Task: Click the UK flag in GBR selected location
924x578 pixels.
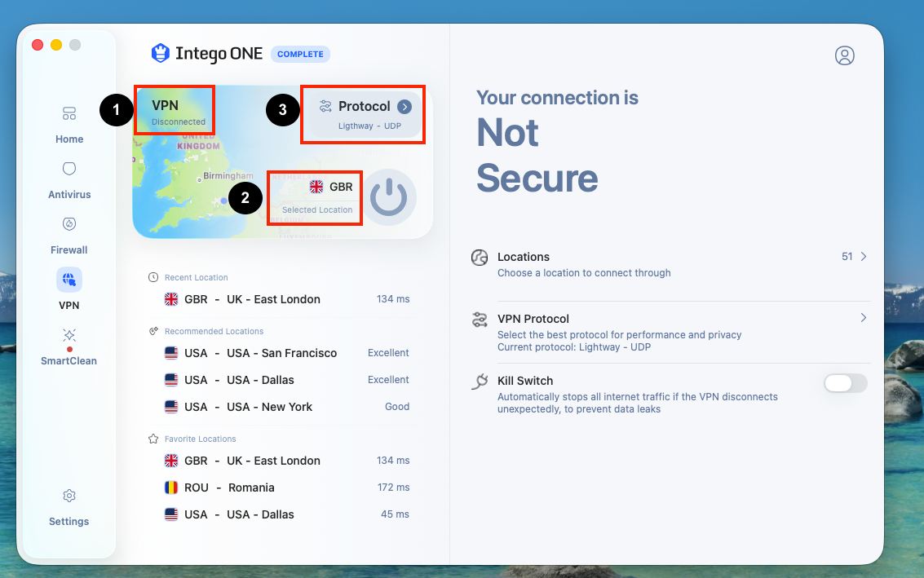Action: coord(316,187)
